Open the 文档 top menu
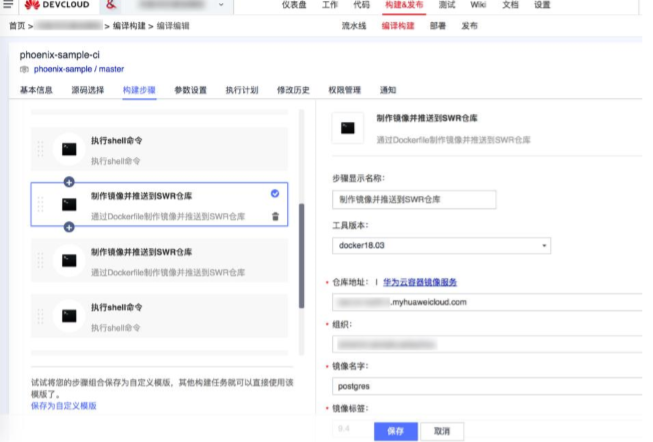 [510, 5]
